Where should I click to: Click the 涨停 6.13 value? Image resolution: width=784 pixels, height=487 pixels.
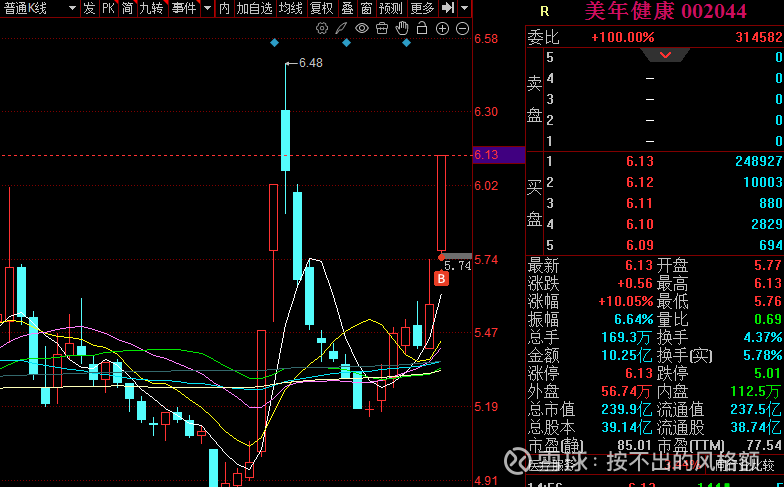(x=640, y=374)
